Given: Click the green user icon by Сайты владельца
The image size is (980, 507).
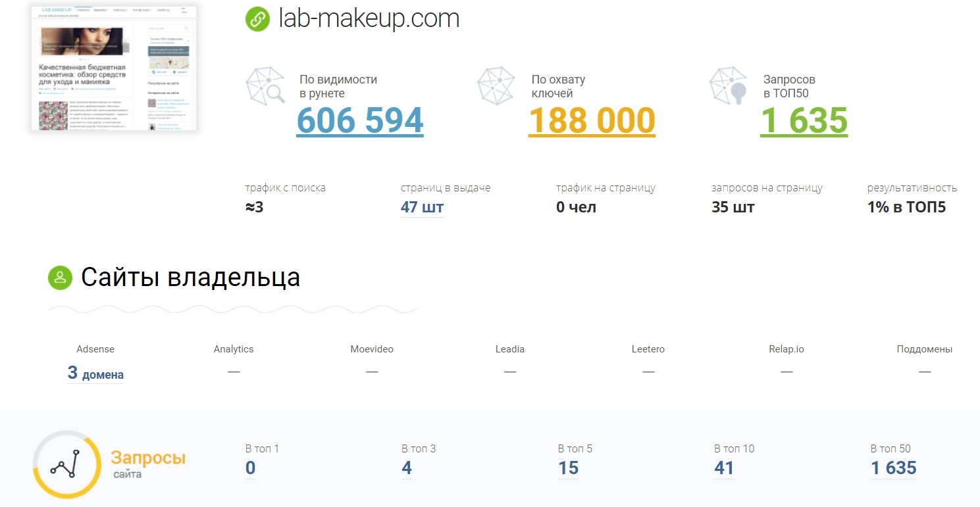Looking at the screenshot, I should tap(60, 278).
